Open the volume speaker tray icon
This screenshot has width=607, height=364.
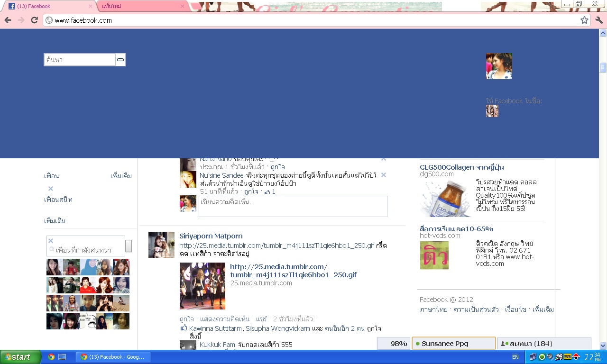click(550, 357)
